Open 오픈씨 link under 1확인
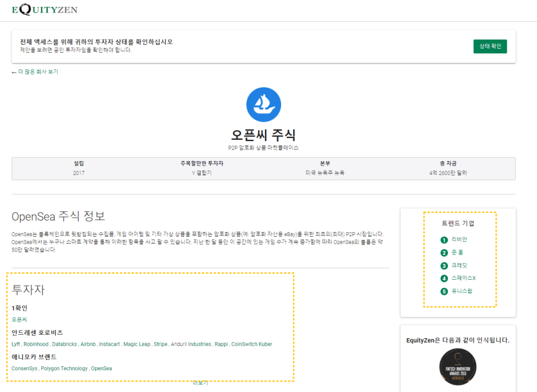Viewport: 537px width, 392px height. click(x=19, y=319)
